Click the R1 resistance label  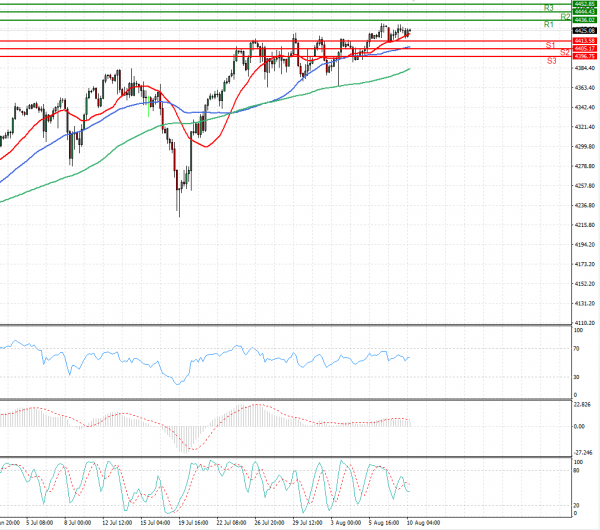(x=549, y=24)
